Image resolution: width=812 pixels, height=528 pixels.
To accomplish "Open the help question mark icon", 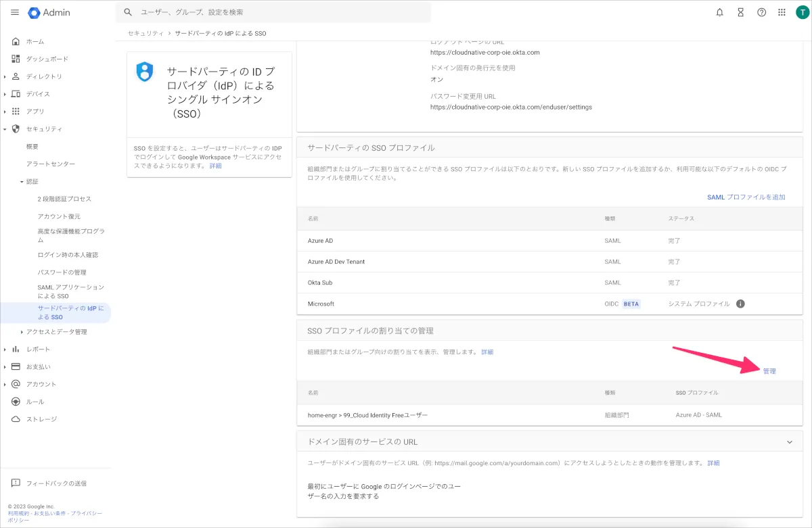I will [x=761, y=13].
